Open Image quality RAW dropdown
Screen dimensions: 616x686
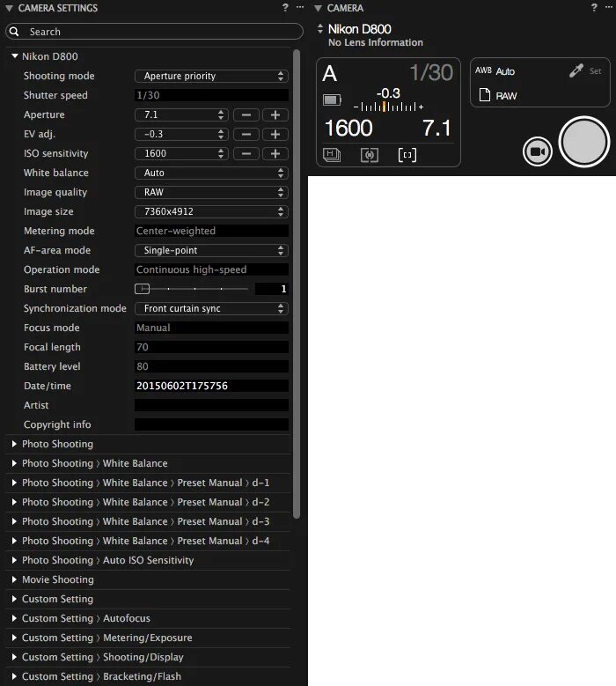click(x=211, y=192)
